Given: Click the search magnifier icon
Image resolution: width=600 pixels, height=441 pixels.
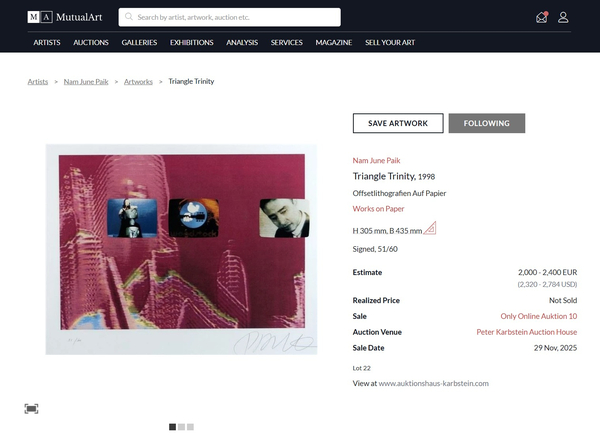Looking at the screenshot, I should pyautogui.click(x=129, y=17).
